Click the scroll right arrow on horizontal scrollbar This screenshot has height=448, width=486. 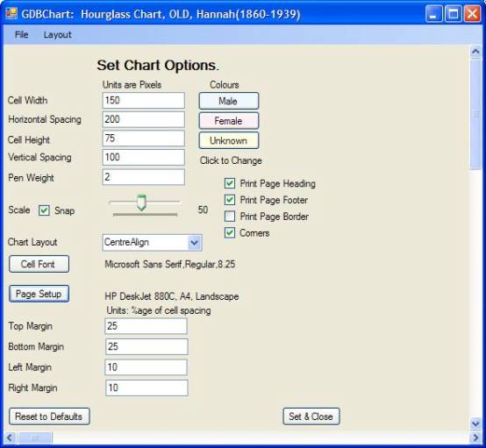tap(475, 437)
